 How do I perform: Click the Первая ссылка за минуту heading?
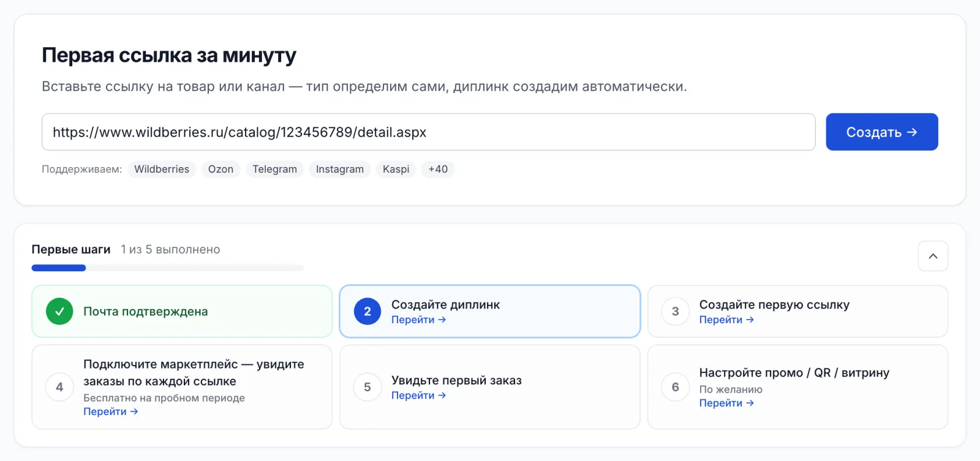tap(169, 56)
